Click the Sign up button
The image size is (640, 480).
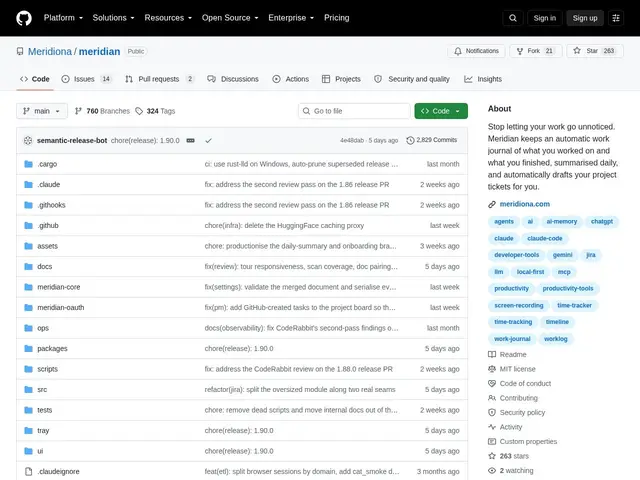(x=584, y=18)
